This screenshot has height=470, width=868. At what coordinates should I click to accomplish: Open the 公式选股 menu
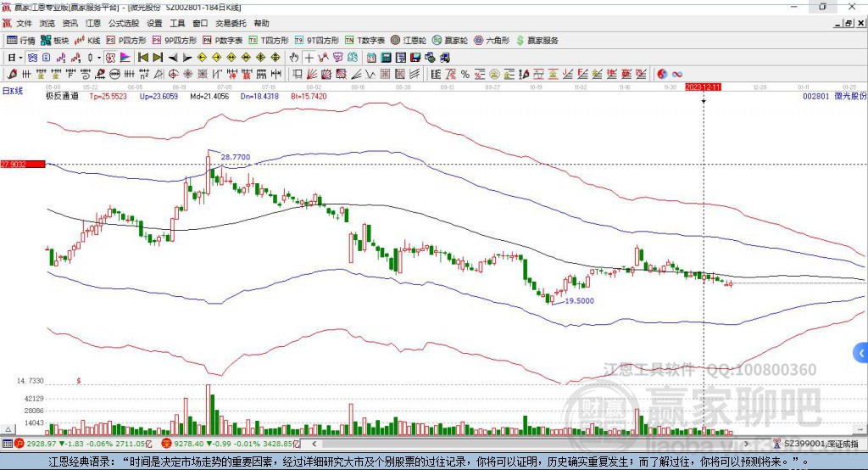pyautogui.click(x=124, y=23)
